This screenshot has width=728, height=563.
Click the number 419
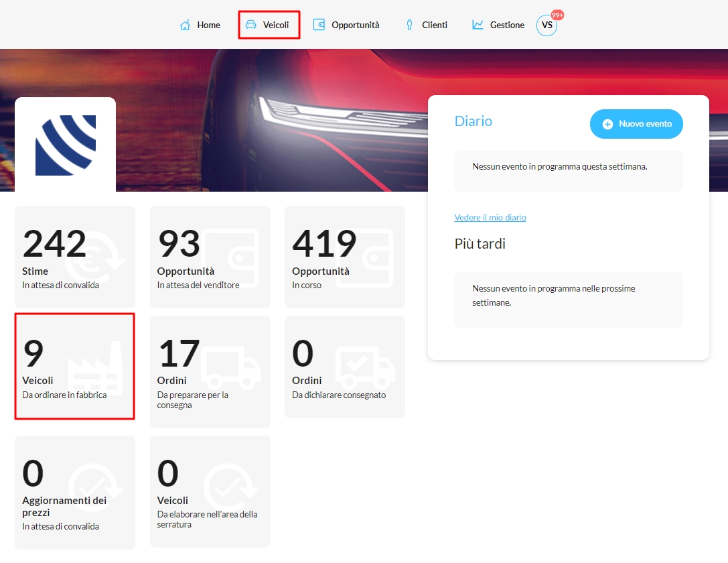(x=324, y=243)
